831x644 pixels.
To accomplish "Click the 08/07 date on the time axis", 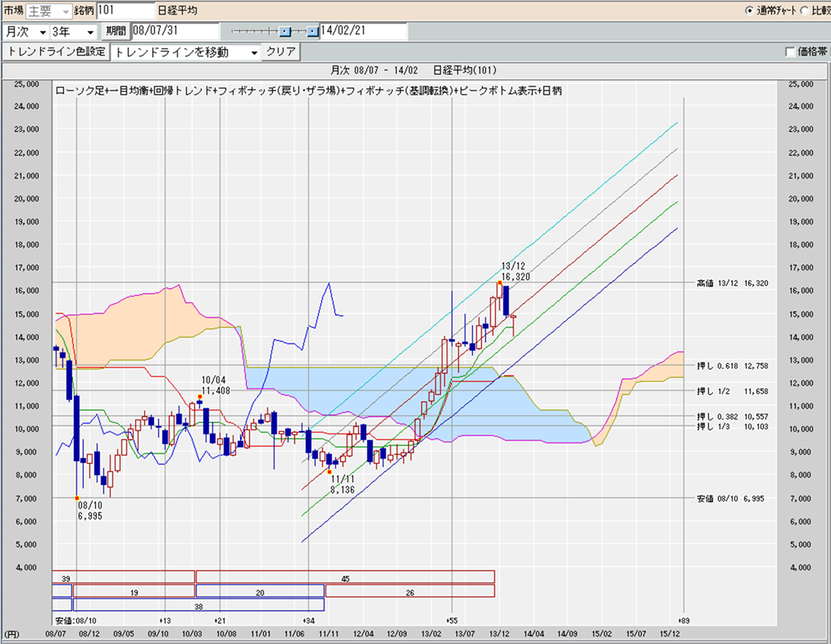I will (56, 634).
